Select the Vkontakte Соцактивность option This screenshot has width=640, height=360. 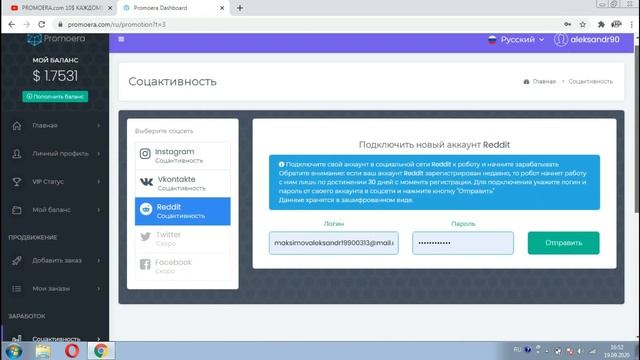pos(182,184)
